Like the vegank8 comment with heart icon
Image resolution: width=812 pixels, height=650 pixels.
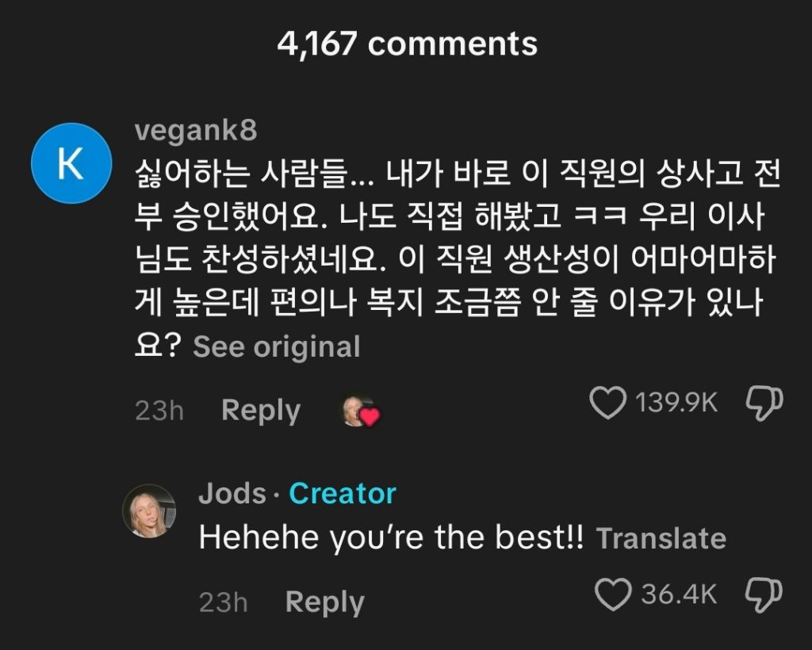tap(608, 403)
